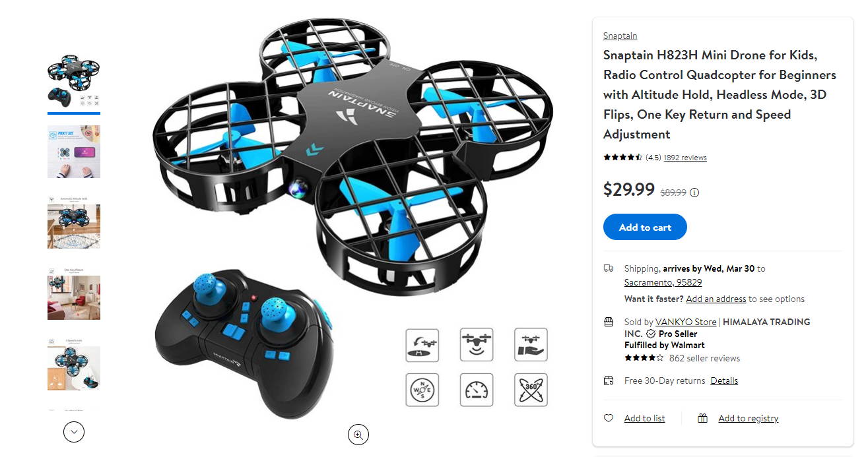Click the gift icon next to Add to registry
The width and height of the screenshot is (868, 457).
(x=703, y=418)
